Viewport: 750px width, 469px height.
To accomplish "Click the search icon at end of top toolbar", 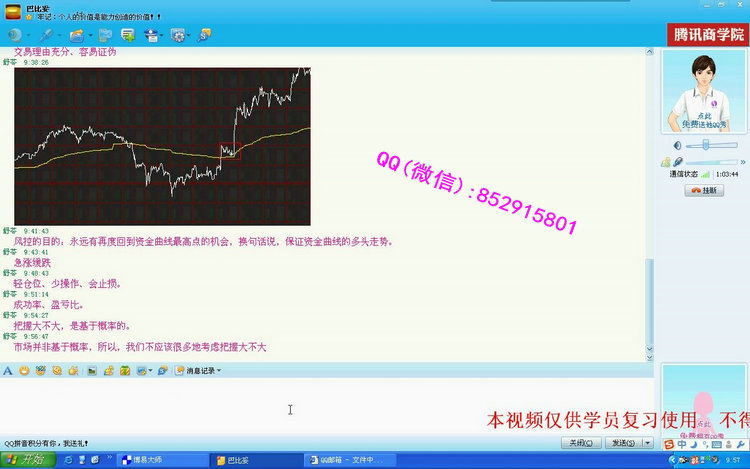I will 205,34.
